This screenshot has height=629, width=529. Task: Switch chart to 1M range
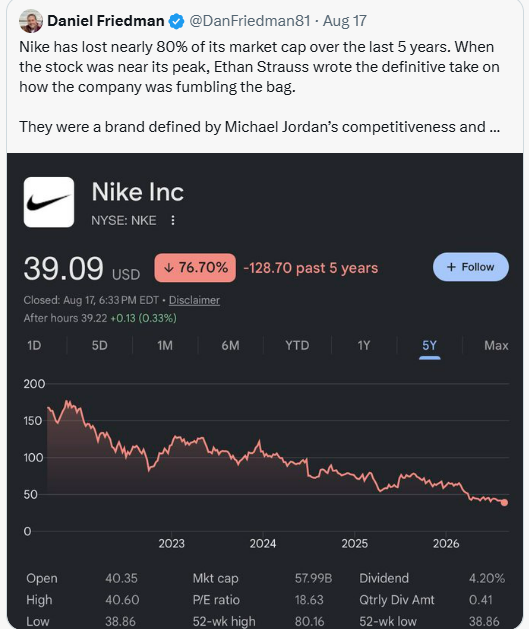(165, 345)
